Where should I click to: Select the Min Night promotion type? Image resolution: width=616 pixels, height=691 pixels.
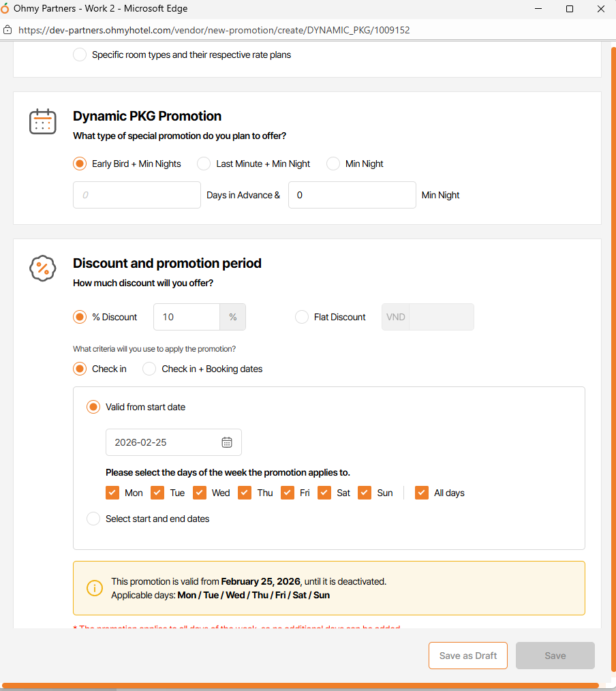point(333,164)
